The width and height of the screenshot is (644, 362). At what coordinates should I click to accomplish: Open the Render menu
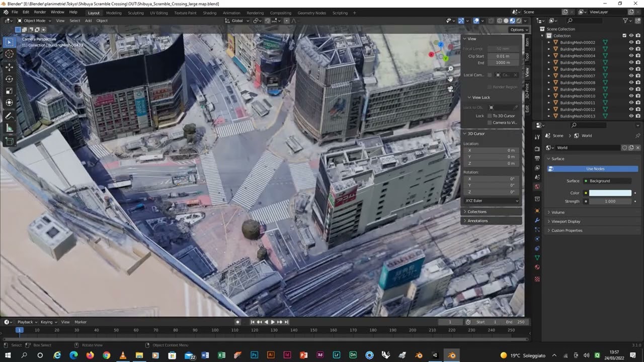[40, 12]
